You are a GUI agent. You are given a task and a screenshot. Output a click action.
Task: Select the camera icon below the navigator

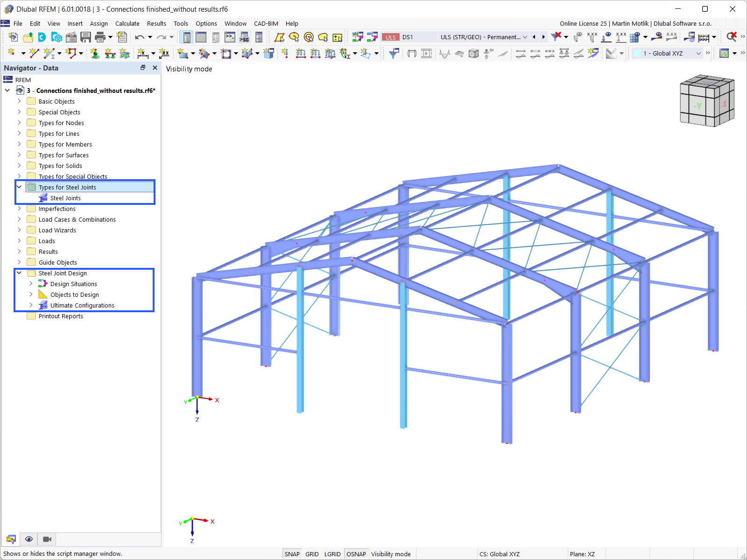[46, 539]
